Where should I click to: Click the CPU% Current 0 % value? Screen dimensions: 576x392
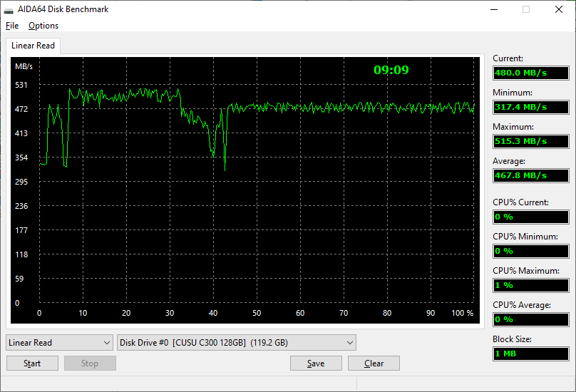click(x=531, y=217)
